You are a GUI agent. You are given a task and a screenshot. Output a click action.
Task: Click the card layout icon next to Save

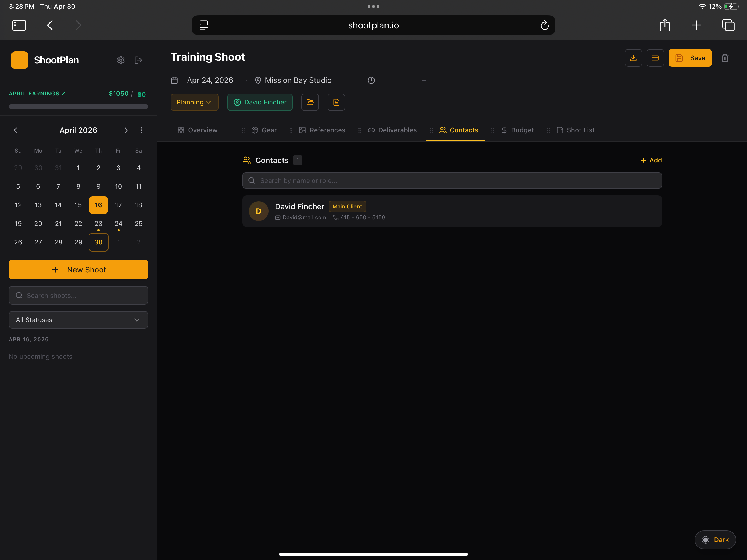point(655,58)
